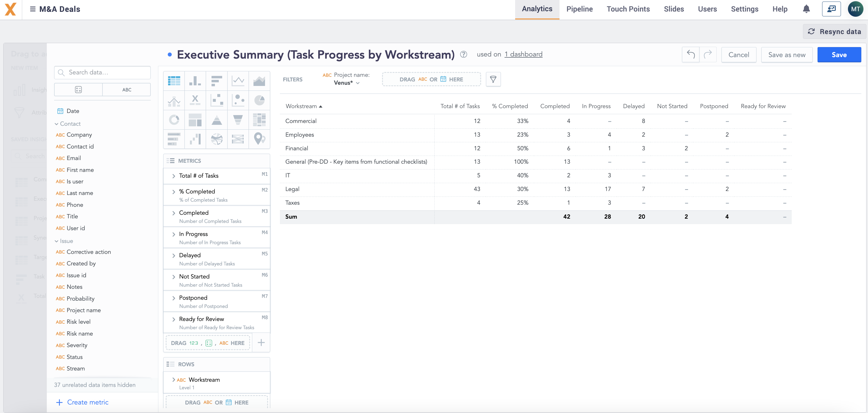Viewport: 868px width, 413px height.
Task: Select the Treemap visualization
Action: pyautogui.click(x=195, y=119)
